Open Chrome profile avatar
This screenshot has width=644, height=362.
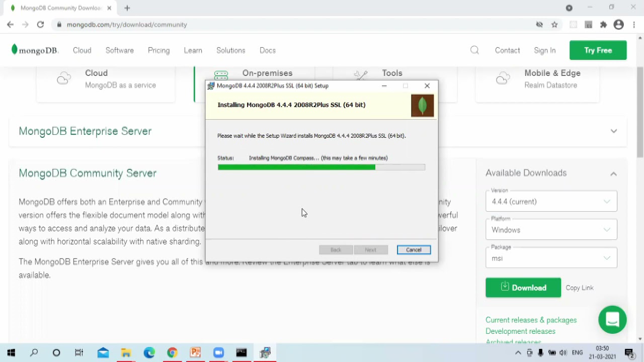click(x=619, y=25)
